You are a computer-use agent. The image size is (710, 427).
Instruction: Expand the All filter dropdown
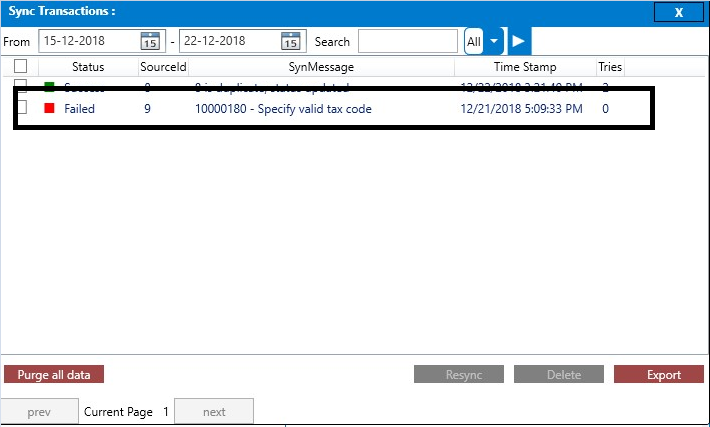pyautogui.click(x=493, y=41)
